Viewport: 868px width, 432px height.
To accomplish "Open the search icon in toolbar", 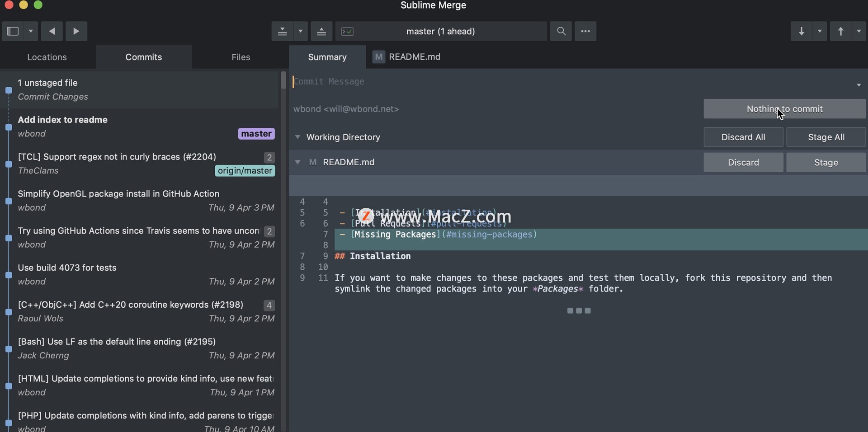I will pos(561,31).
